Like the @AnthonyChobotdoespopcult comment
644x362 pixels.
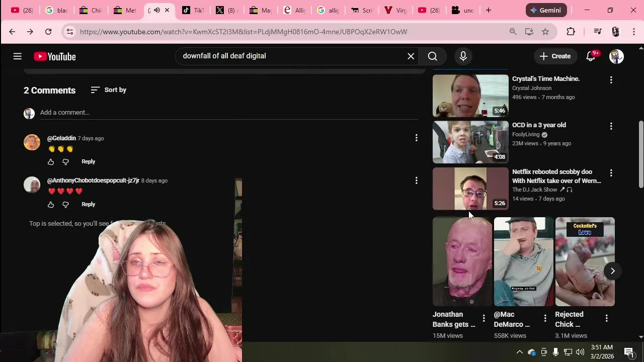click(x=51, y=205)
